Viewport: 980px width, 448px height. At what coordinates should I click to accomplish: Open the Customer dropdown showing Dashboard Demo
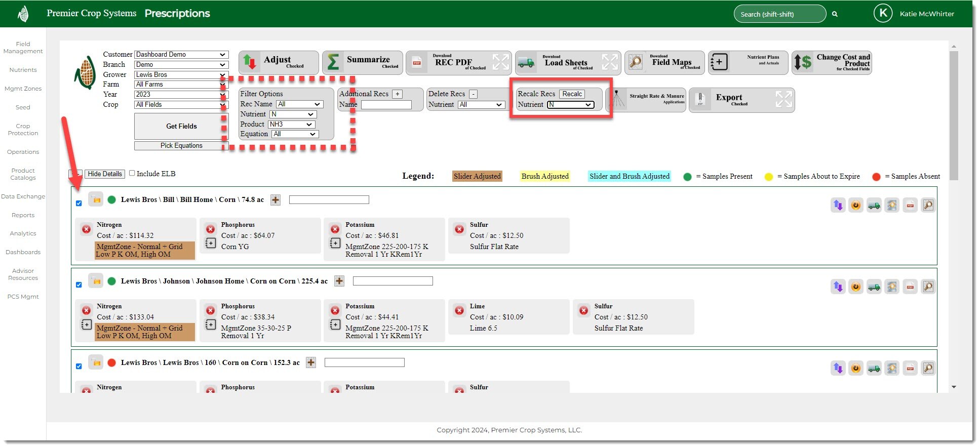coord(181,55)
